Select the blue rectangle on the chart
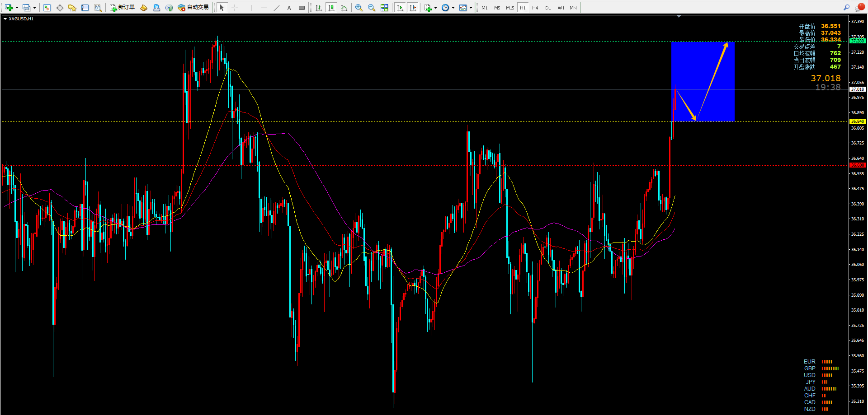 [703, 82]
